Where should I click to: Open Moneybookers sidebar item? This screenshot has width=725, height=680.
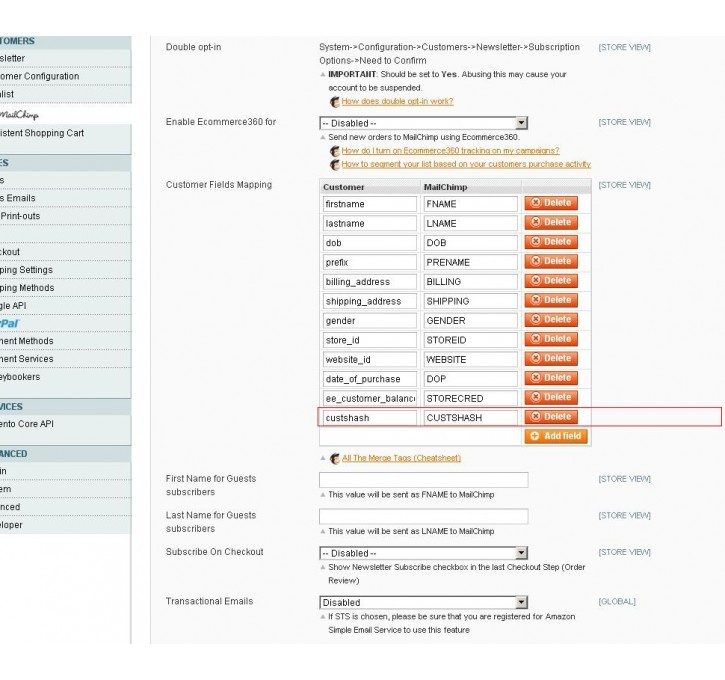click(x=65, y=377)
